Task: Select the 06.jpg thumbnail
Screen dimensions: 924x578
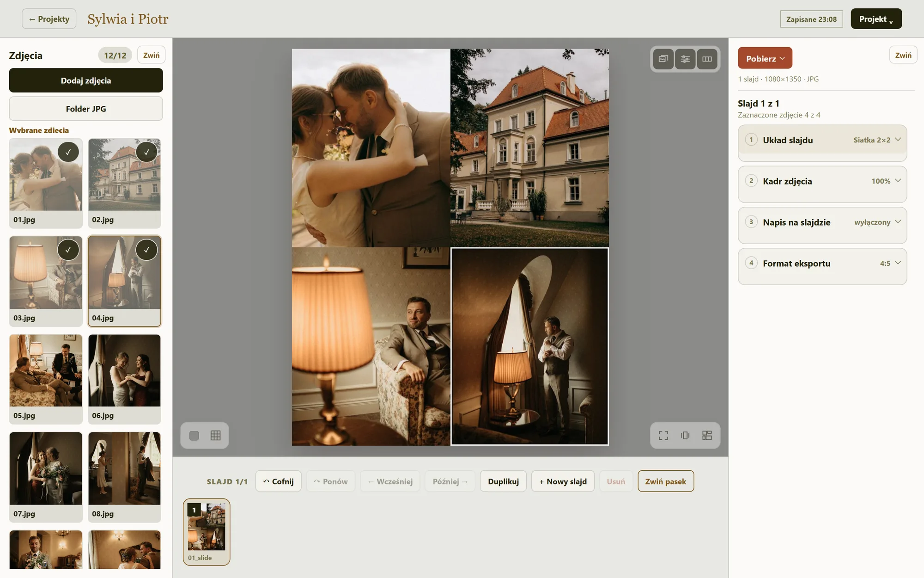Action: [125, 379]
